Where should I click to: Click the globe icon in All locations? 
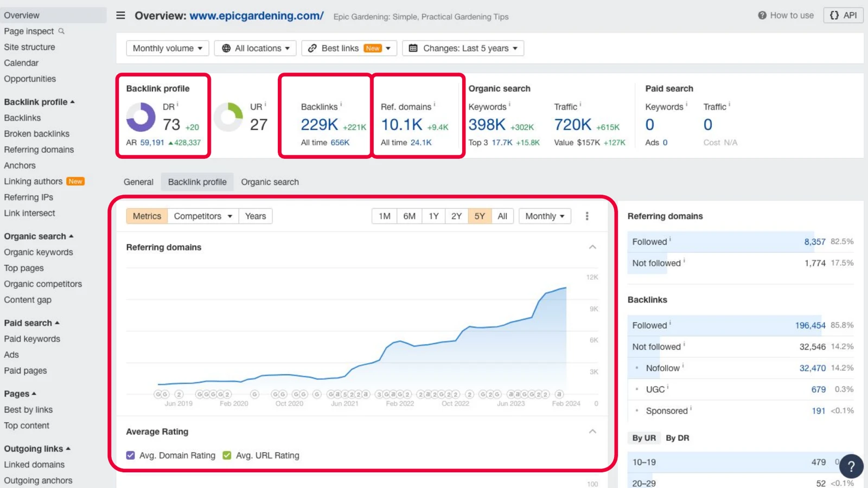pos(226,48)
